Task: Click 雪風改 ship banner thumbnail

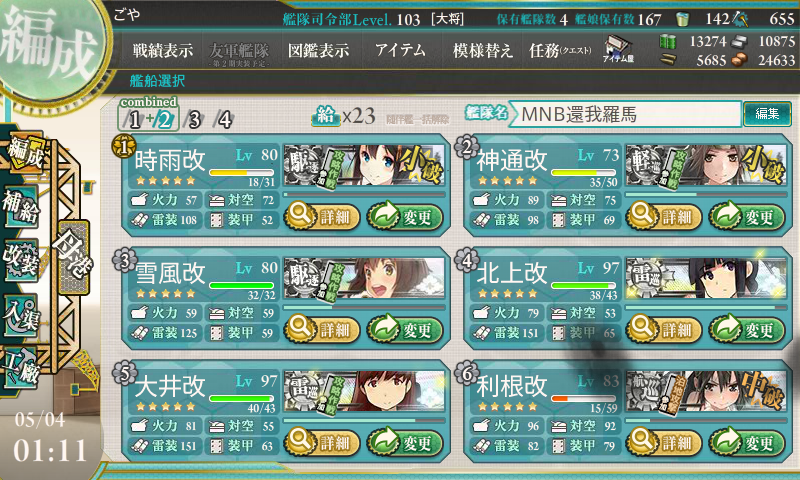Action: (364, 279)
